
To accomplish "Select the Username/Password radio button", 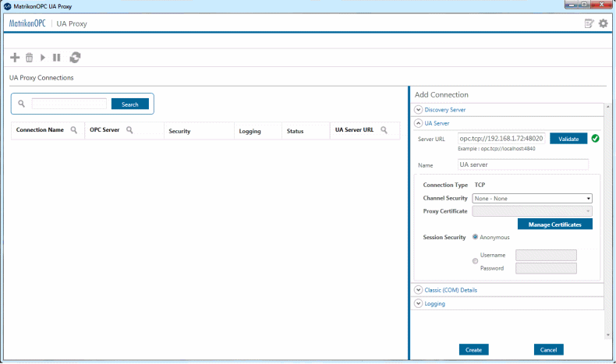I will (x=476, y=261).
